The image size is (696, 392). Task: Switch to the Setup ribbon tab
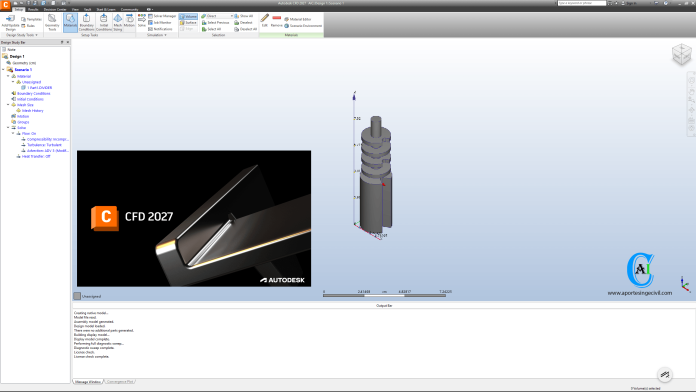tap(19, 9)
